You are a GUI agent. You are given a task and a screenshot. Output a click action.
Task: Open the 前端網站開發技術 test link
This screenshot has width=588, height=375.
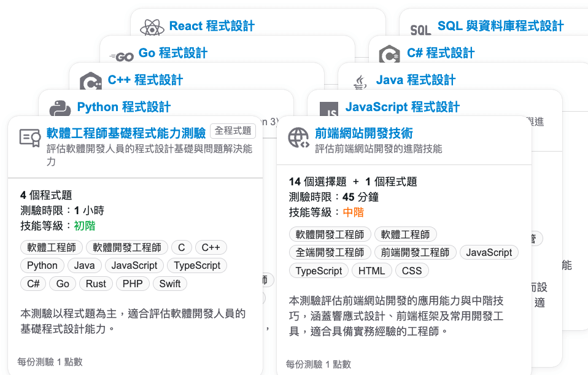click(363, 133)
